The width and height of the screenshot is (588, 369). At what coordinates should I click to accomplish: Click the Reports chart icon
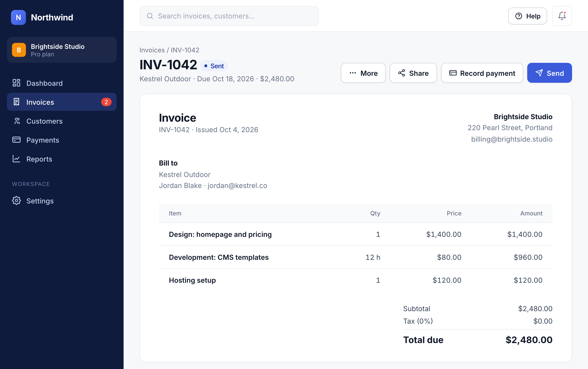[16, 159]
